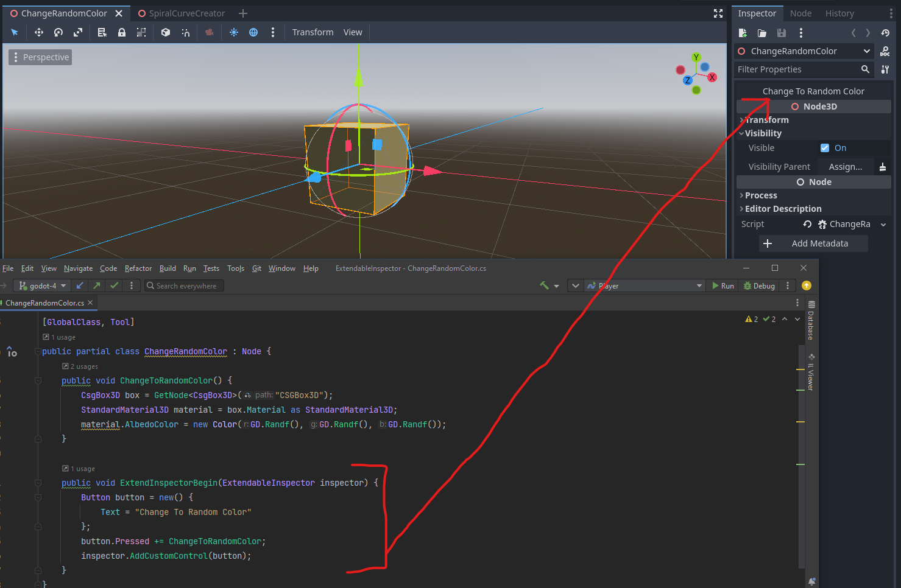Click the build hammer icon in Rider
The height and width of the screenshot is (588, 901).
[x=544, y=285]
